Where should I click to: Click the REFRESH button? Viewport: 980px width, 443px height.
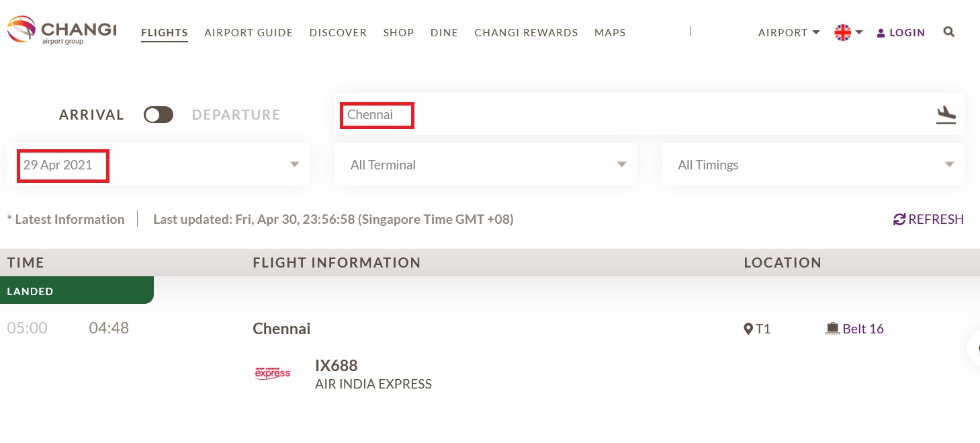tap(928, 219)
